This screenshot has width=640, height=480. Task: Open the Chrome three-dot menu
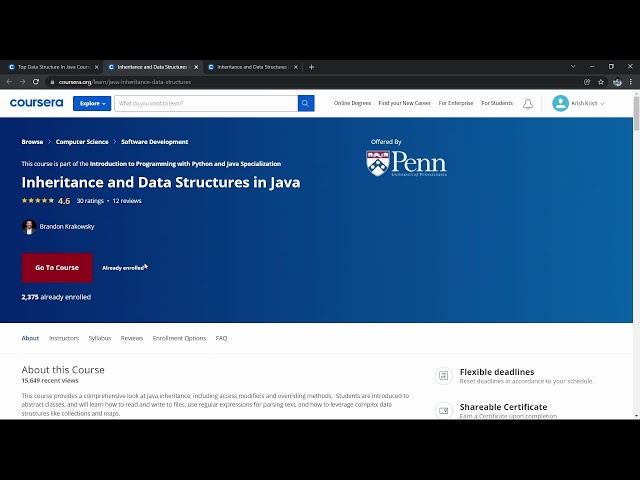pos(631,82)
